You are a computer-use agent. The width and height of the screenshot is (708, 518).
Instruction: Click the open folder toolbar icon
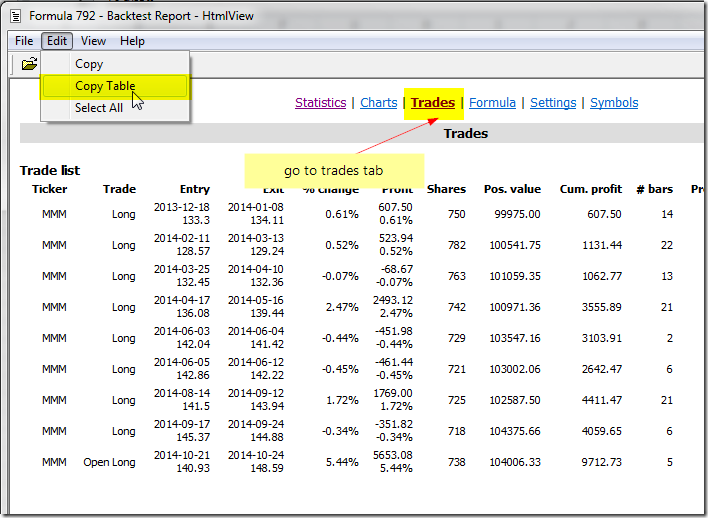tap(29, 64)
